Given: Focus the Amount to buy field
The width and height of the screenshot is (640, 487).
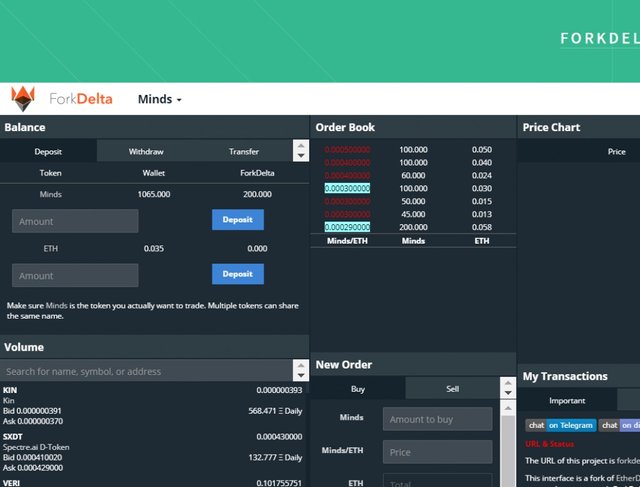Looking at the screenshot, I should (438, 419).
